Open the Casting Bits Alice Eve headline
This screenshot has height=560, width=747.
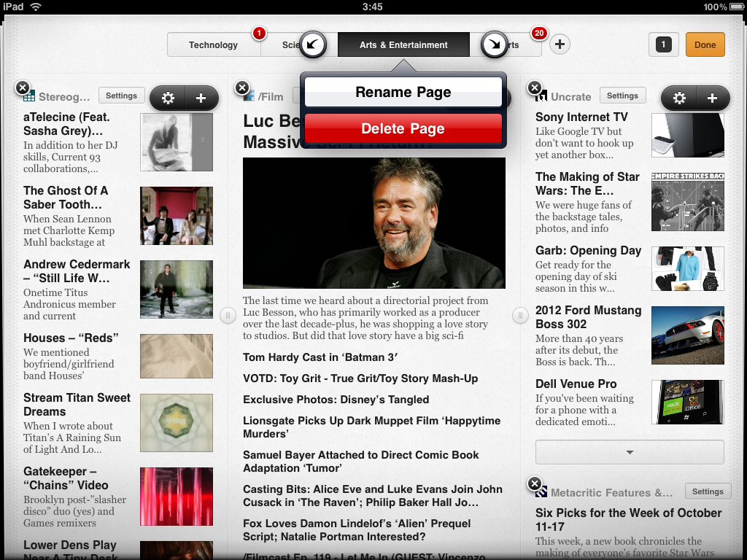pyautogui.click(x=373, y=496)
